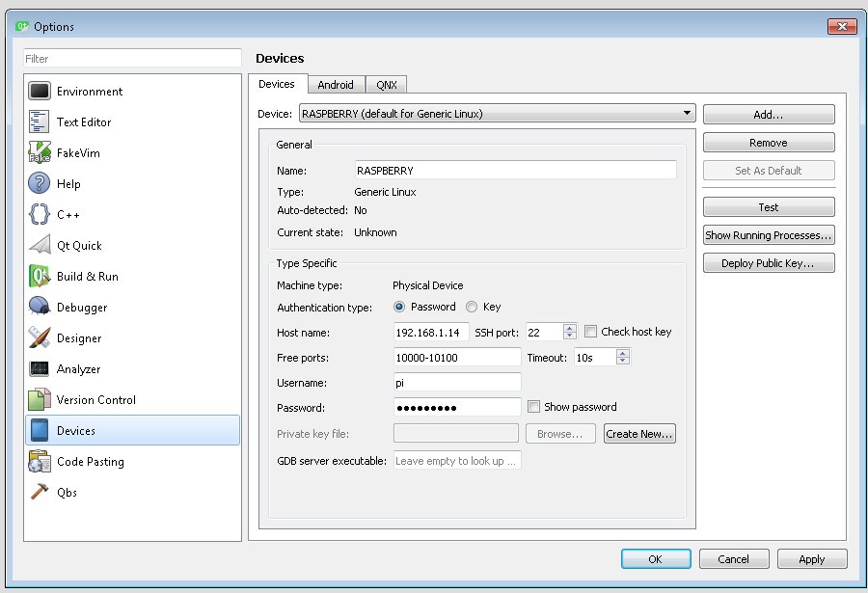Select Password authentication radio button
Screen dimensions: 868x593
pyautogui.click(x=399, y=307)
